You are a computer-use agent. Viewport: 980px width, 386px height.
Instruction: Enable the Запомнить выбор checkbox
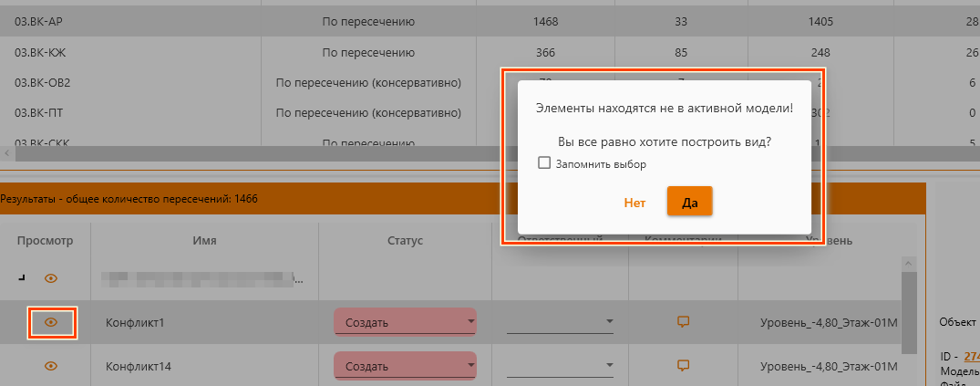click(544, 164)
